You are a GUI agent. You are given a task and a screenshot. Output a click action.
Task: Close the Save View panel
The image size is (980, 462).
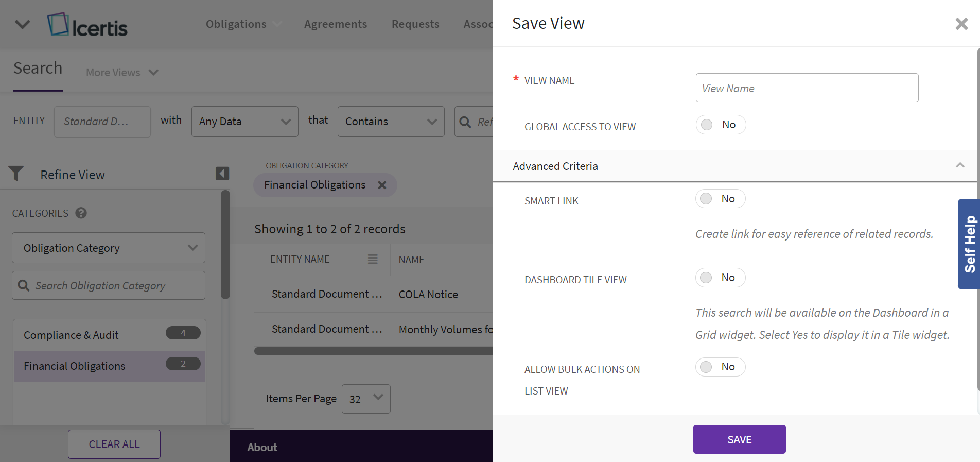click(961, 24)
